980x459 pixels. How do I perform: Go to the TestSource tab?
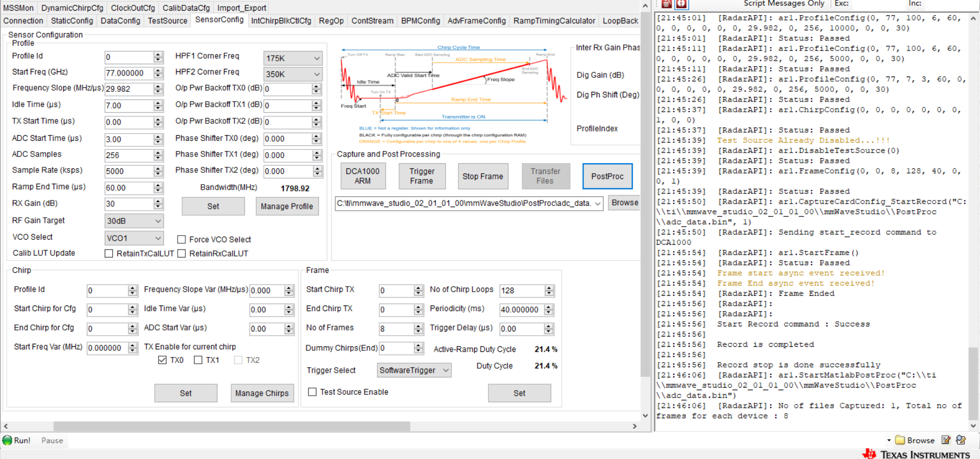167,21
